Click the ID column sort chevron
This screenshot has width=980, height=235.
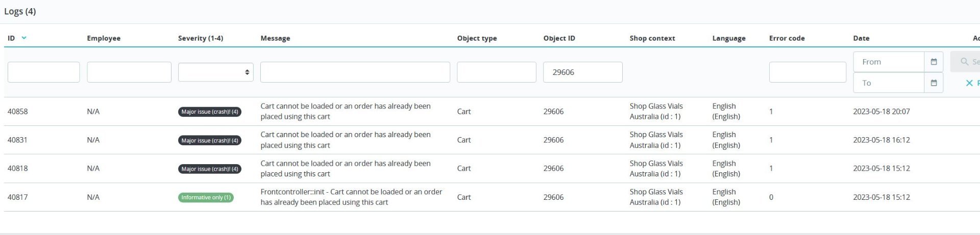[x=24, y=38]
